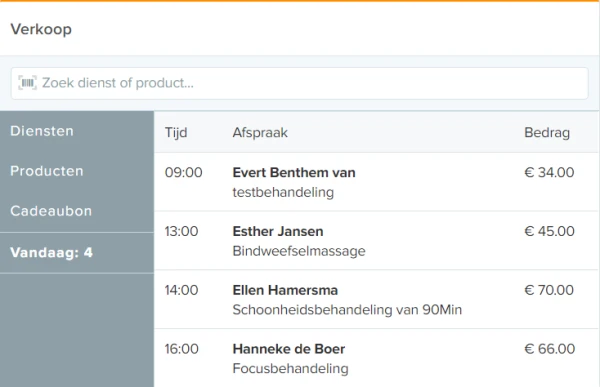Pick the Hanneke de Boer appointment
Image resolution: width=600 pixels, height=387 pixels.
tap(376, 358)
